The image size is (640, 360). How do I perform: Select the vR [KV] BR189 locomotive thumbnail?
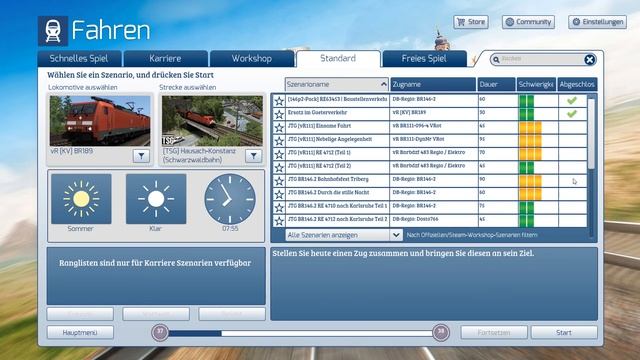click(100, 121)
